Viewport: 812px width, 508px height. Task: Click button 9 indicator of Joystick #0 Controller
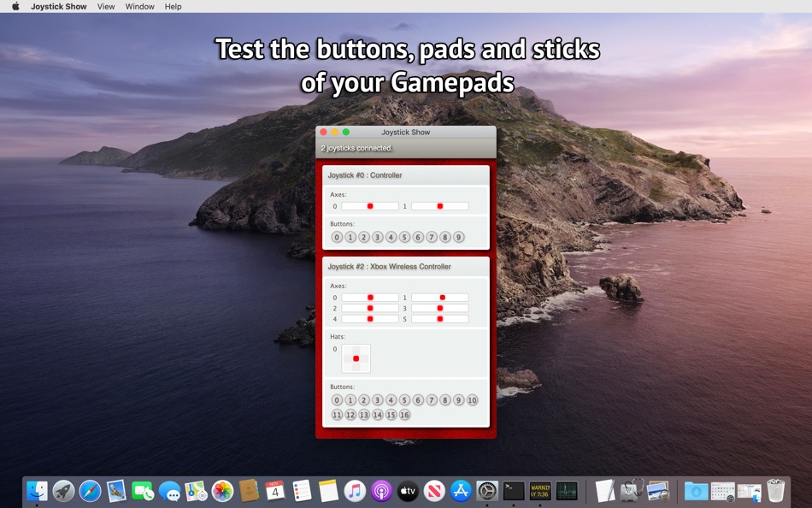point(458,238)
